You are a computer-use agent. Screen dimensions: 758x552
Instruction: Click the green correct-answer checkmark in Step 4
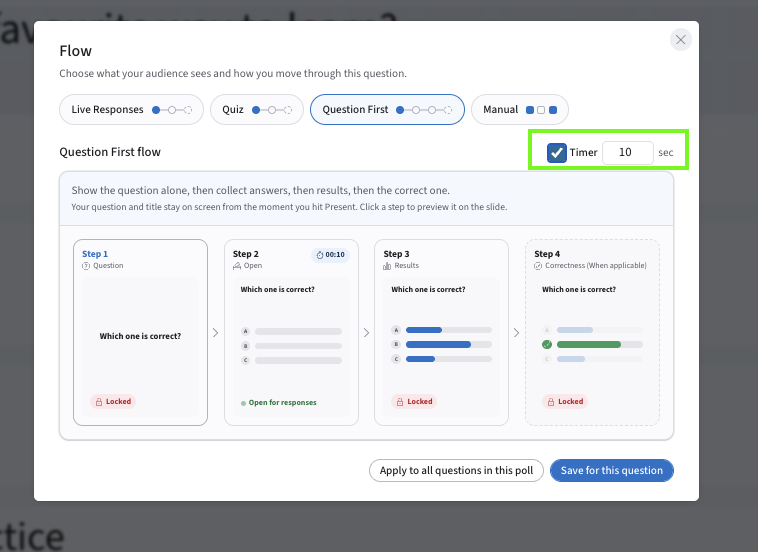547,345
